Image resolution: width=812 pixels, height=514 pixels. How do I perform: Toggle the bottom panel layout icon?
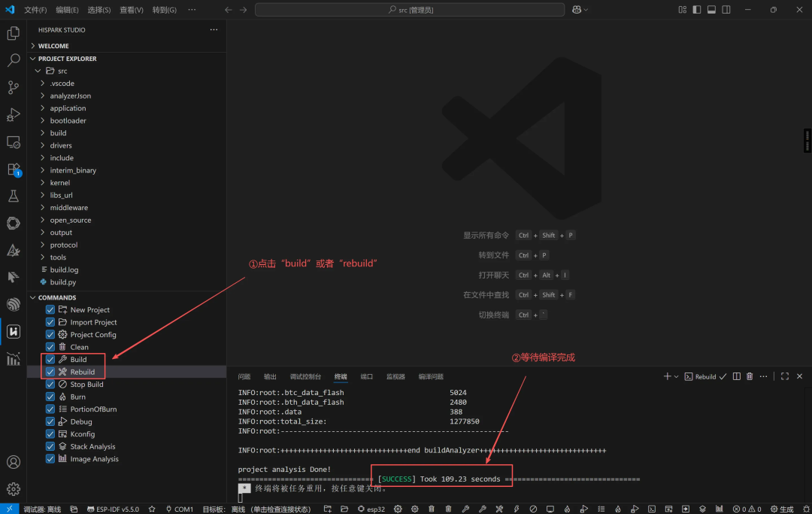tap(711, 10)
